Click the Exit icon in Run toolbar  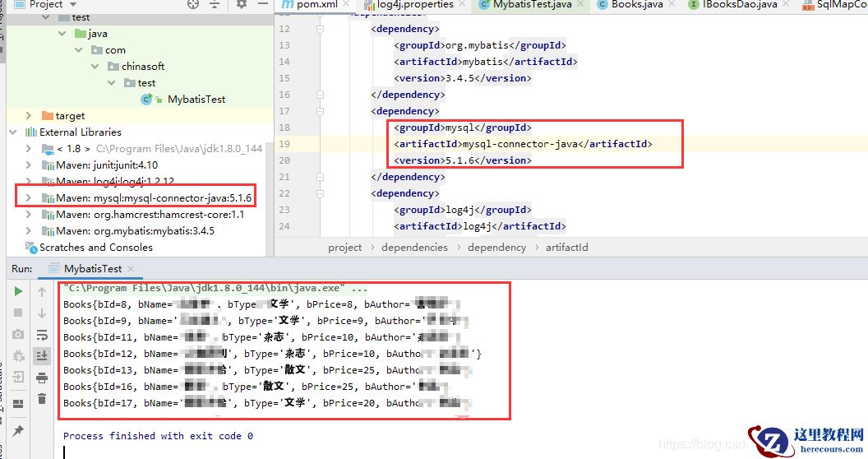[x=18, y=377]
